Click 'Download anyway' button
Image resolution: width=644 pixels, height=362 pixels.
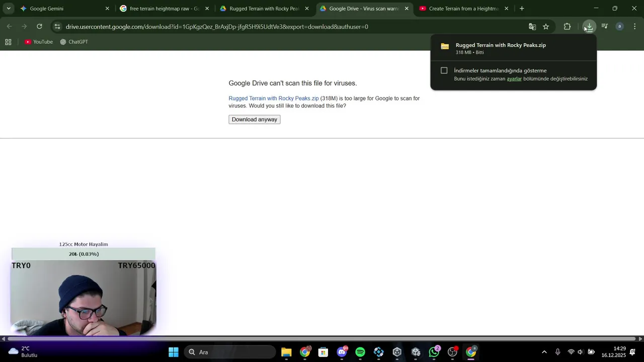tap(255, 119)
